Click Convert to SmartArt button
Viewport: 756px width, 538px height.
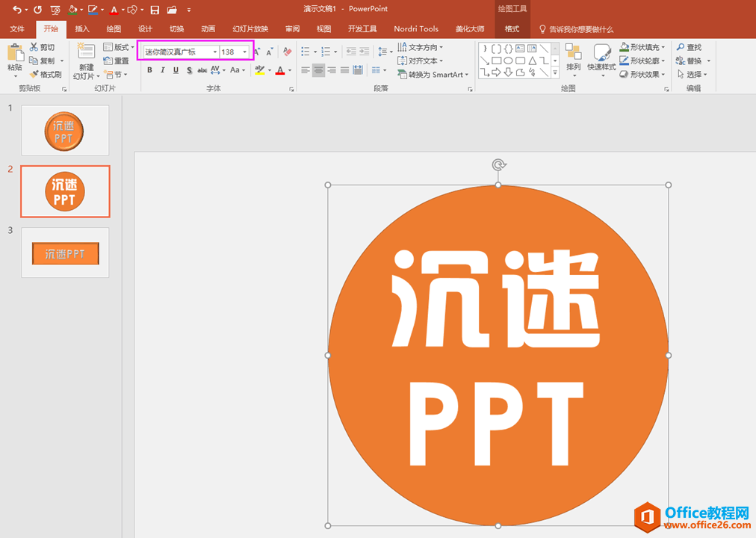tap(433, 75)
